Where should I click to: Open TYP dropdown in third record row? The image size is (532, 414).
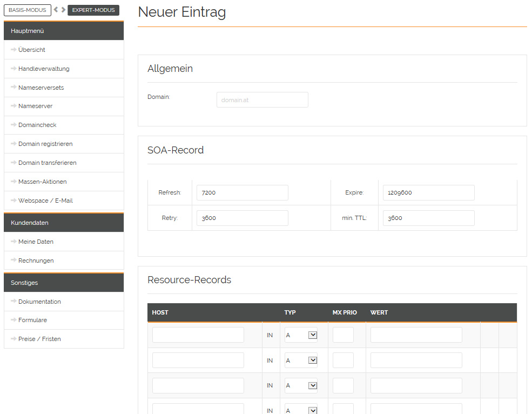tap(301, 385)
